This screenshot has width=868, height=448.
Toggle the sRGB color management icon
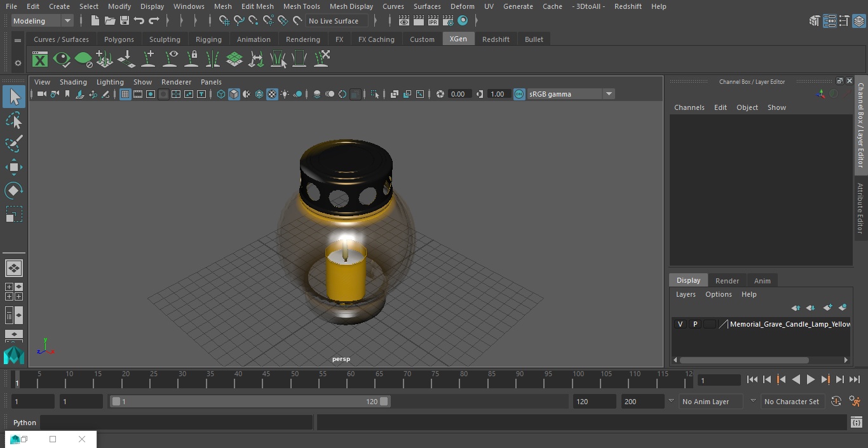(x=519, y=94)
